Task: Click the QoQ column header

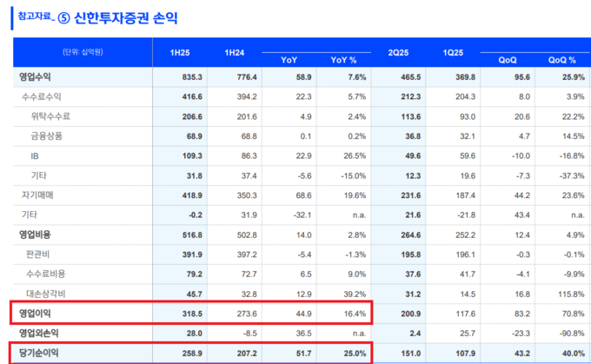Action: 508,60
